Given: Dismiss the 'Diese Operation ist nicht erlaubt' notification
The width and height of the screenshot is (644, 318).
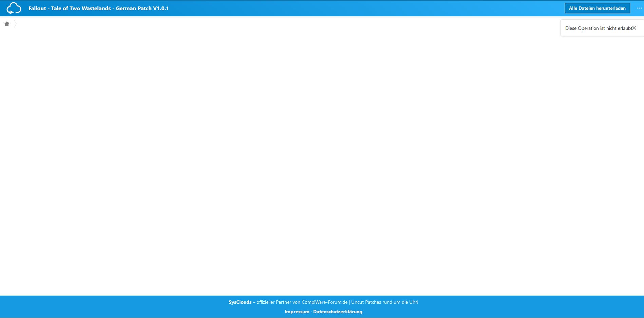Looking at the screenshot, I should click(634, 28).
